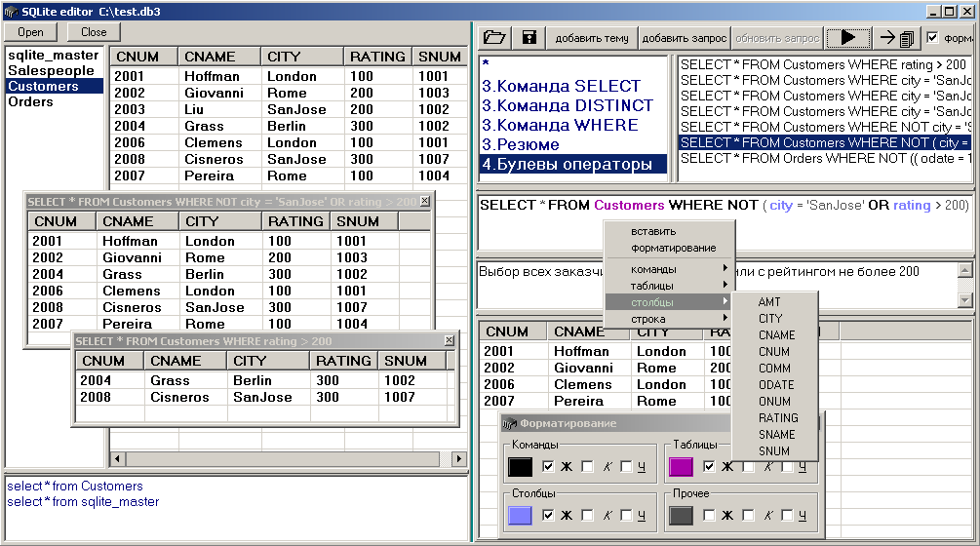This screenshot has width=980, height=546.
Task: Click the open folder icon in the toolbar
Action: (x=495, y=38)
